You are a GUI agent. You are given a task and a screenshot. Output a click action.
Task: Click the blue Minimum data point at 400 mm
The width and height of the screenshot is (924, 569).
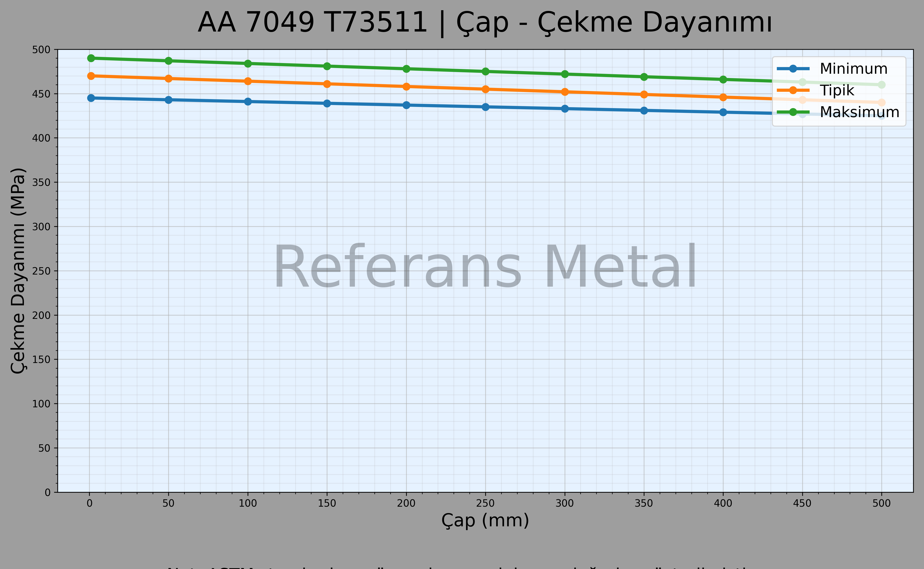[723, 112]
